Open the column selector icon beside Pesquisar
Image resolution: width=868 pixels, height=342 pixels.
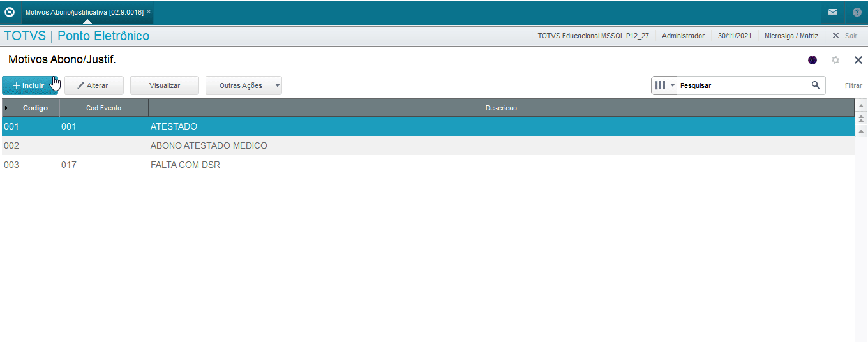coord(664,85)
